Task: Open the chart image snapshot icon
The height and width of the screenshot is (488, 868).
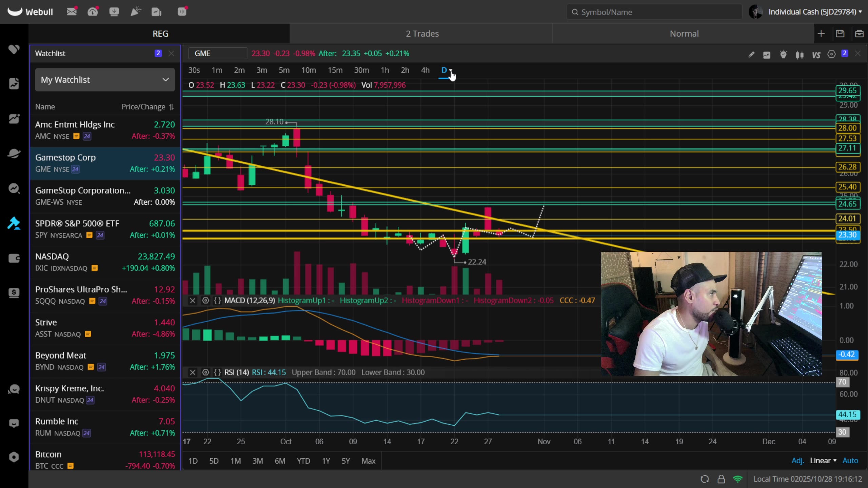Action: pos(767,55)
